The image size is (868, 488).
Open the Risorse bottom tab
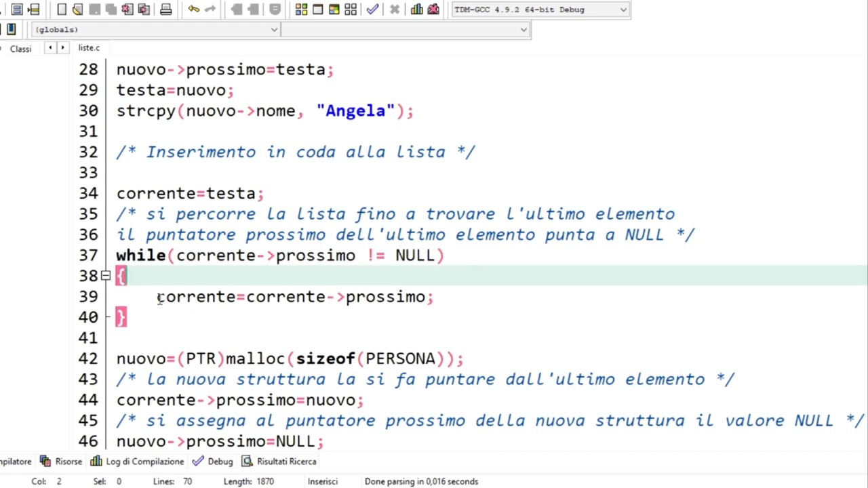61,462
